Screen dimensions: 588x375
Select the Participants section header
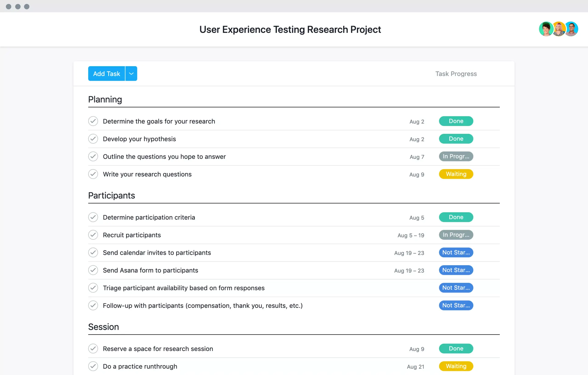coord(111,196)
